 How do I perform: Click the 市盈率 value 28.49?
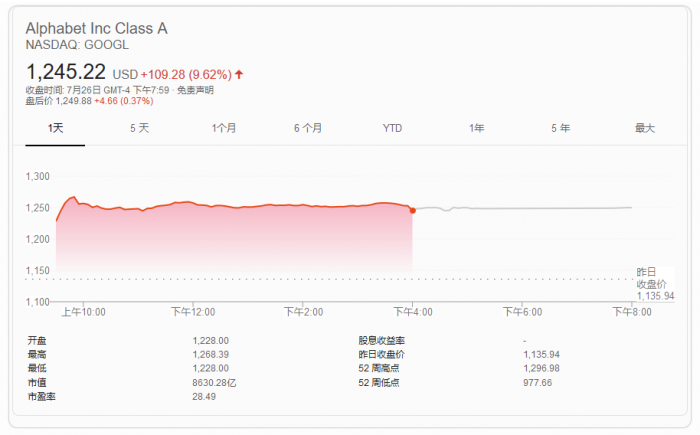coord(204,397)
